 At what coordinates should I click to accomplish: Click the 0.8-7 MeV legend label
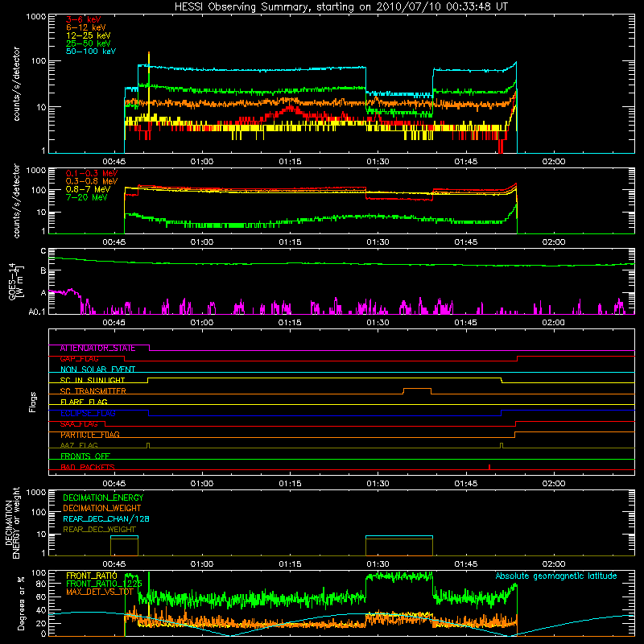88,189
